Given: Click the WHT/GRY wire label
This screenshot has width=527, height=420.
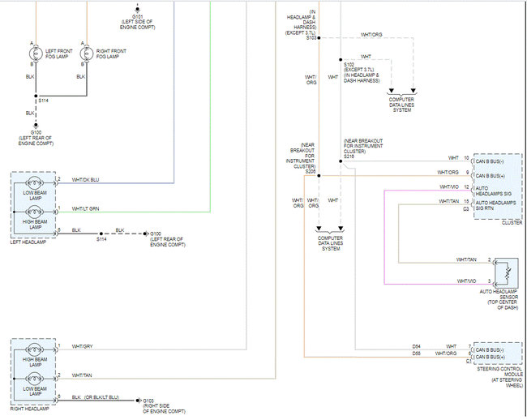Looking at the screenshot, I should click(x=82, y=346).
